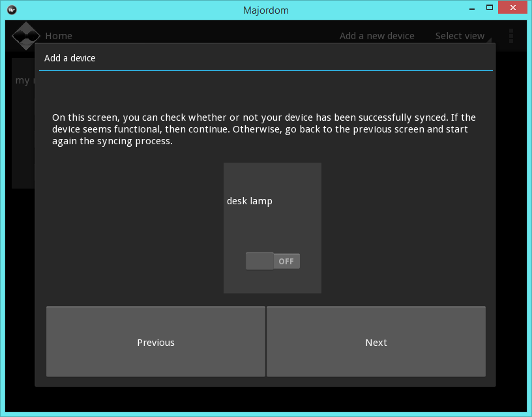This screenshot has height=417, width=532.
Task: Click the knob of the desk lamp toggle
Action: click(x=259, y=260)
